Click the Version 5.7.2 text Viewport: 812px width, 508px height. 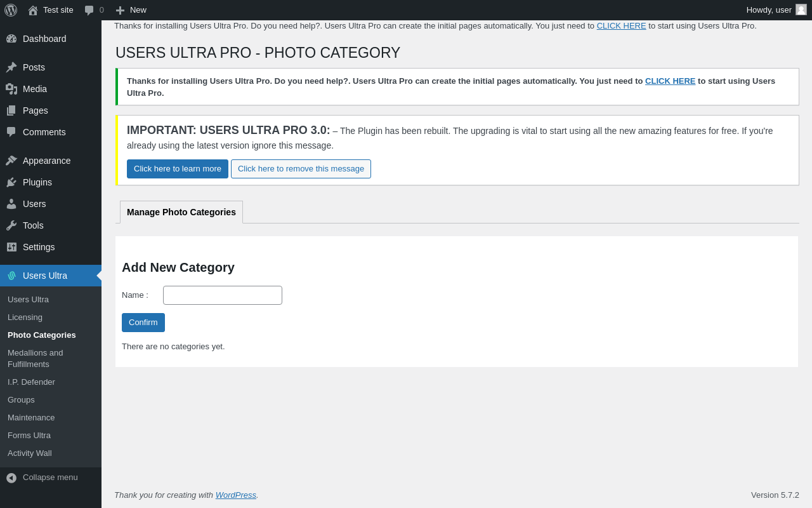tap(775, 495)
